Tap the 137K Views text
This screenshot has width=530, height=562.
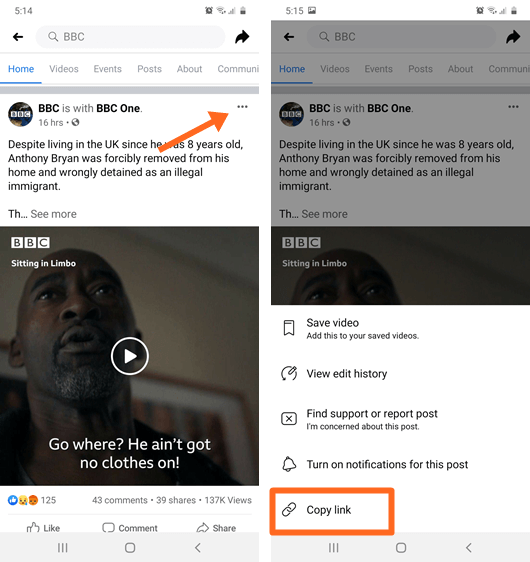(228, 500)
